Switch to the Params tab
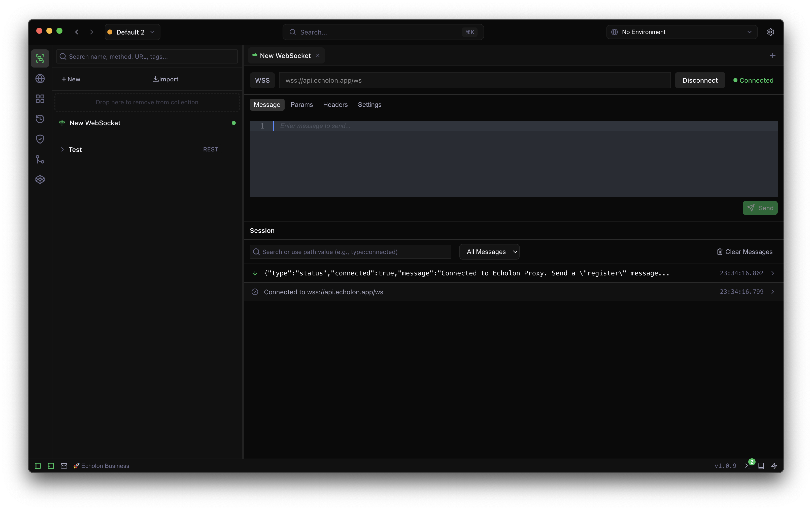 coord(302,105)
